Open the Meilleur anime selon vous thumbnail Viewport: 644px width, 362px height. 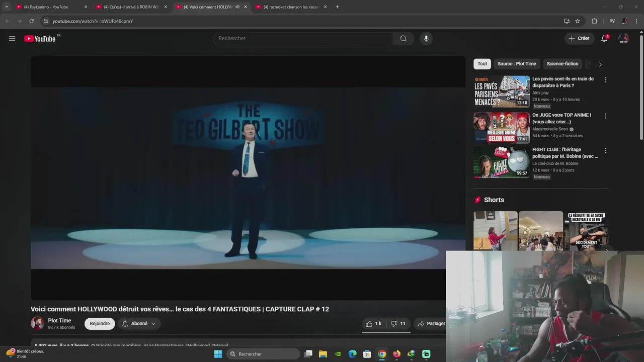click(502, 128)
